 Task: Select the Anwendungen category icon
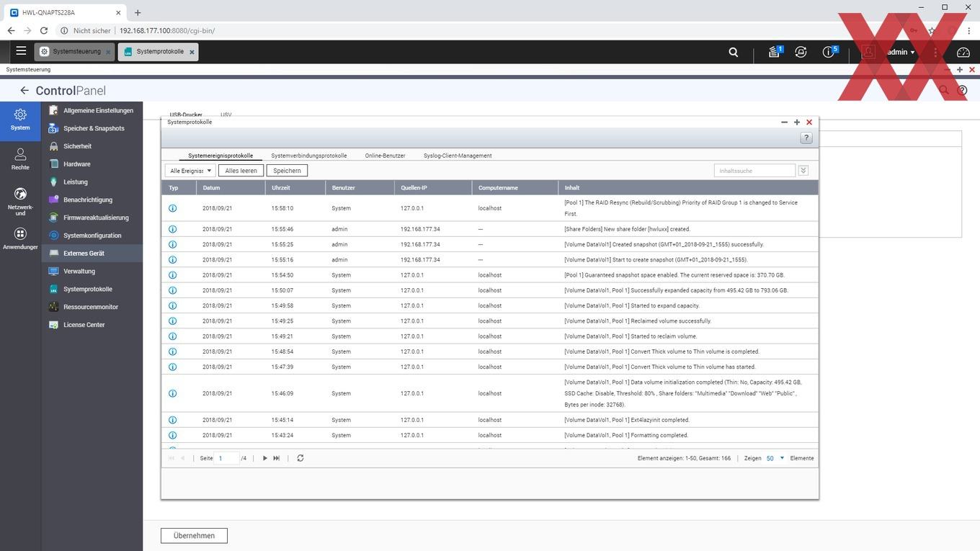click(x=20, y=238)
